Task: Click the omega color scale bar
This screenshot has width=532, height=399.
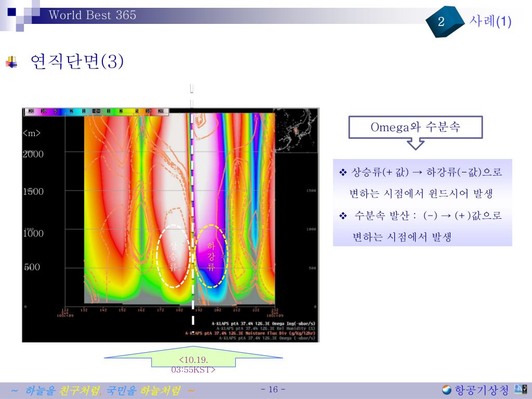Action: tap(96, 111)
